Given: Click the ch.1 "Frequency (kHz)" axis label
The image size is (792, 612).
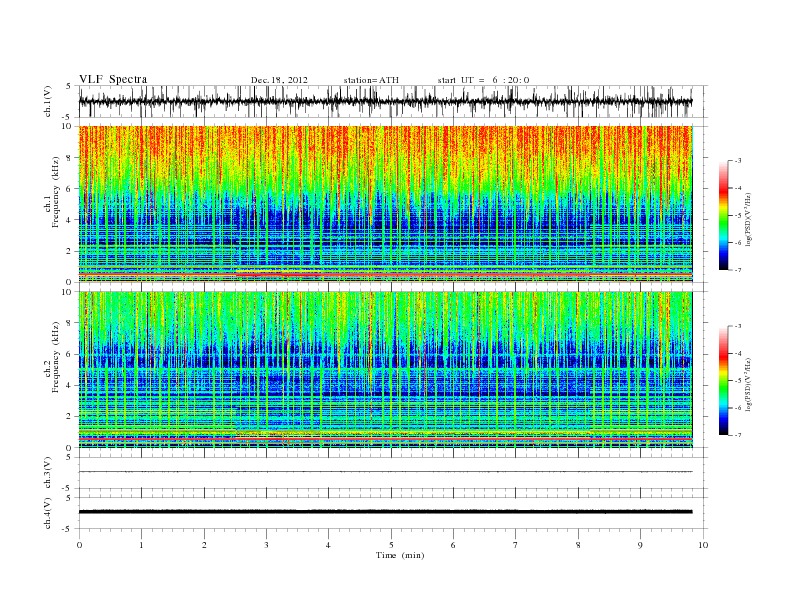Looking at the screenshot, I should point(56,191).
